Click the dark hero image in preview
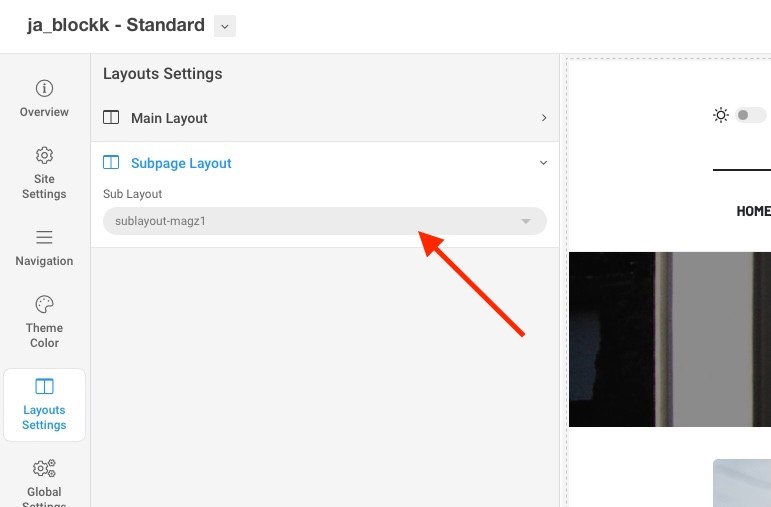The image size is (771, 507). tap(669, 339)
